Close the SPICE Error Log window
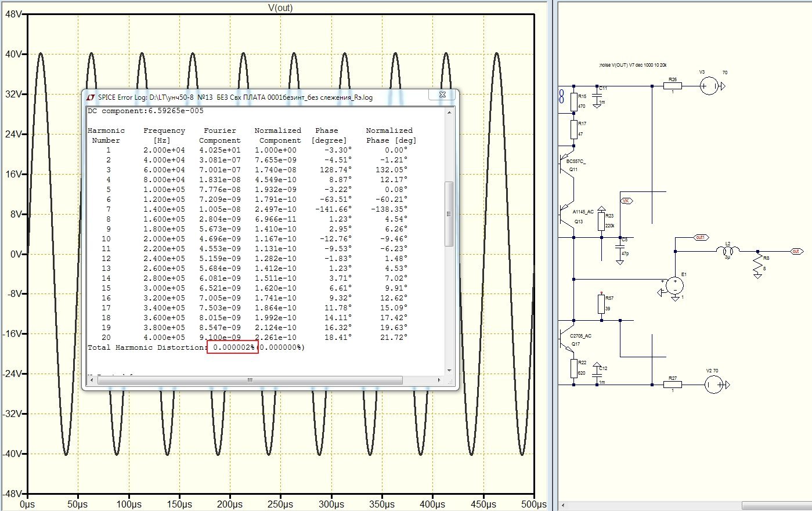Screen dimensions: 812x511 [x=442, y=95]
